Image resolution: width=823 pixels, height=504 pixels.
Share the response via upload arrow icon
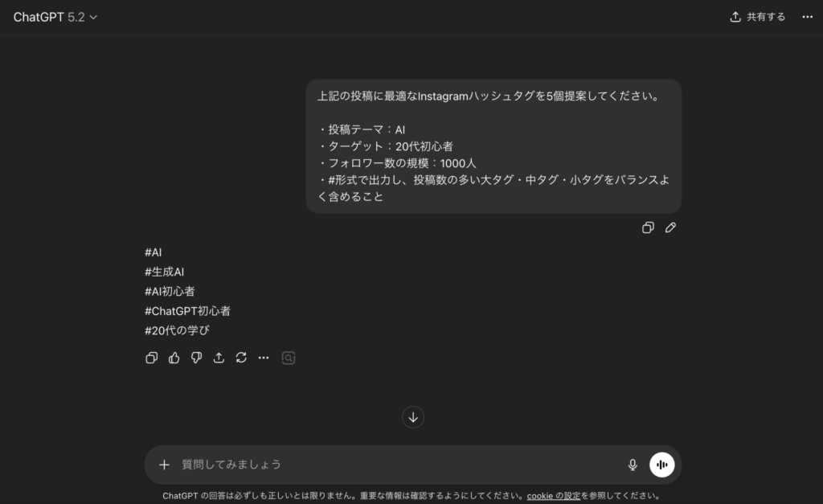pyautogui.click(x=219, y=359)
